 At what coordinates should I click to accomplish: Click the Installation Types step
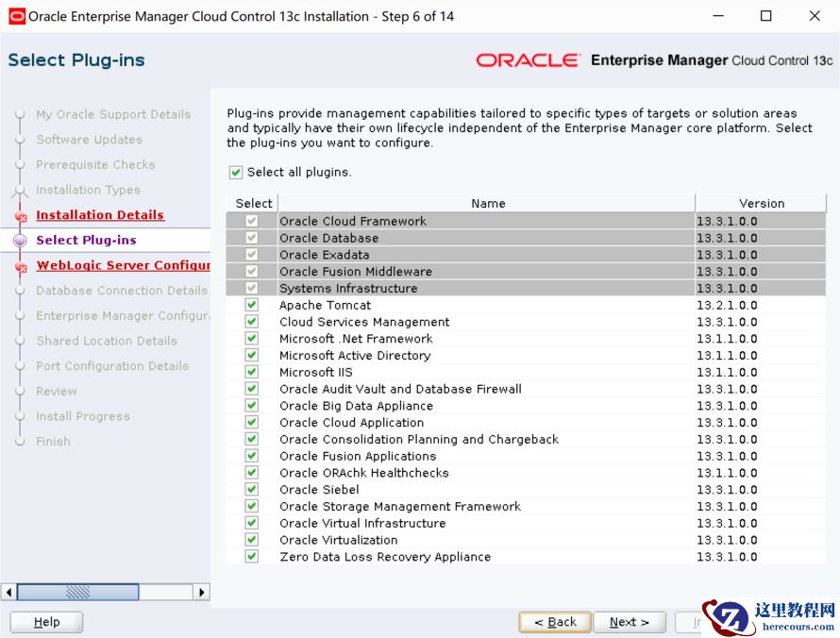coord(89,190)
